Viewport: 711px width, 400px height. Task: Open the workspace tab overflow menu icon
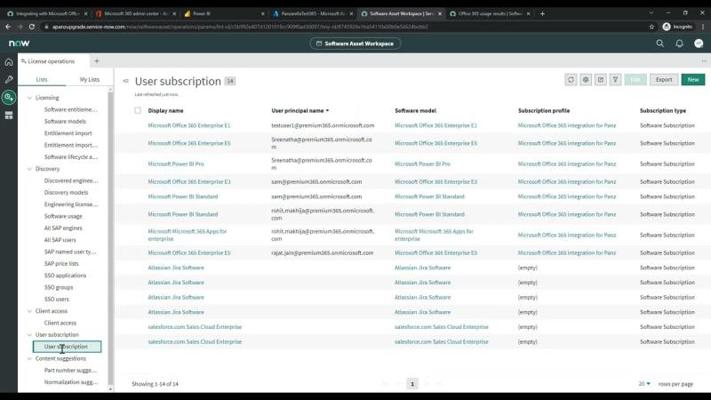click(704, 61)
